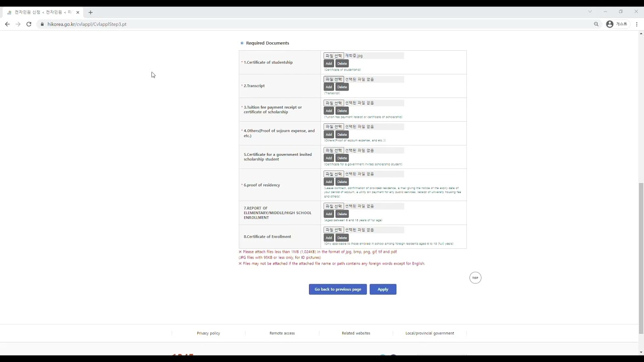644x362 pixels.
Task: Click the Apply button
Action: tap(383, 289)
